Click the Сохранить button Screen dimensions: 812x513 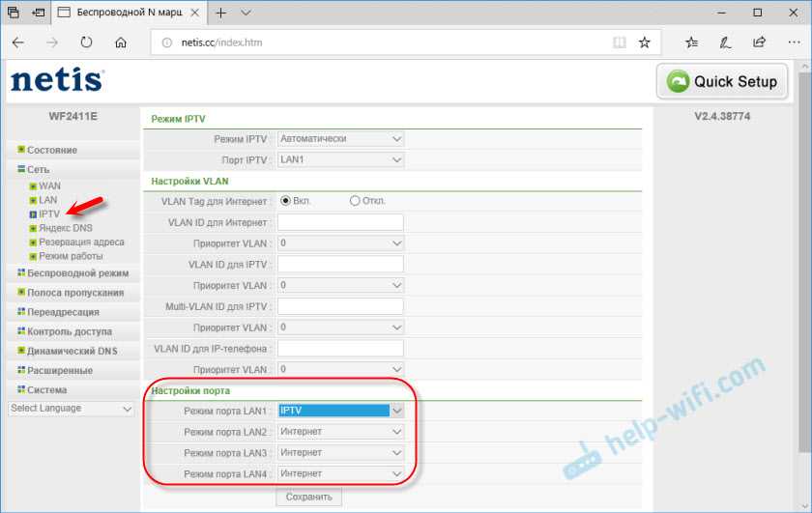[308, 497]
